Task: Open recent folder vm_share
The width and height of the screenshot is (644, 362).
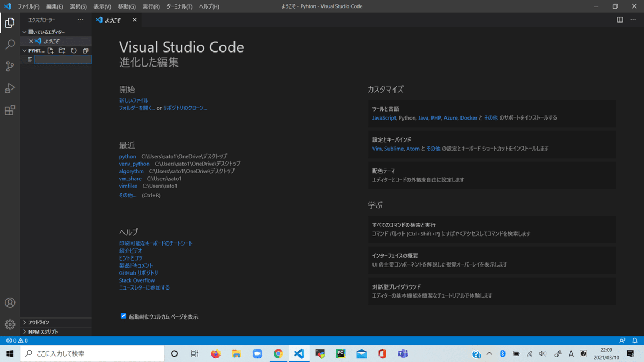Action: click(x=130, y=179)
